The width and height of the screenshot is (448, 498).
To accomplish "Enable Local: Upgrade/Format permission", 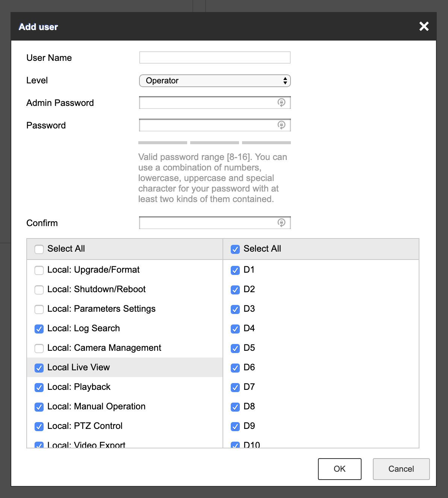I will click(39, 270).
